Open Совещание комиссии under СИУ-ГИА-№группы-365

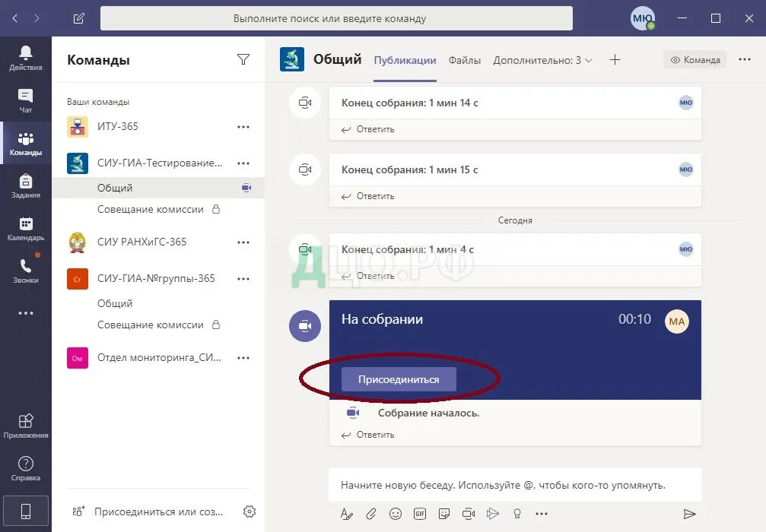click(x=158, y=325)
